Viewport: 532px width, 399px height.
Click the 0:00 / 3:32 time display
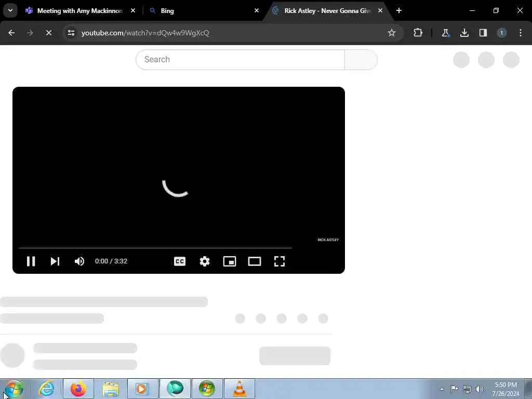[x=111, y=261]
